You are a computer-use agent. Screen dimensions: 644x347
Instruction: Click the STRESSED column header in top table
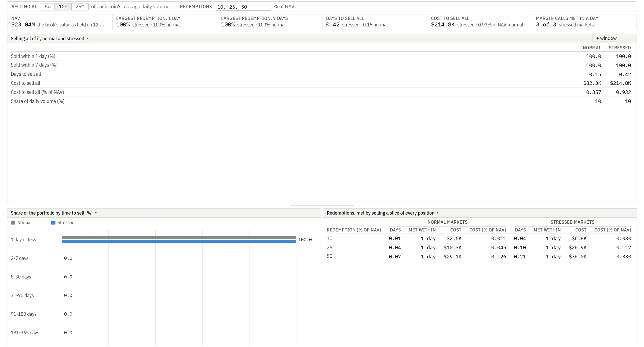pos(620,48)
